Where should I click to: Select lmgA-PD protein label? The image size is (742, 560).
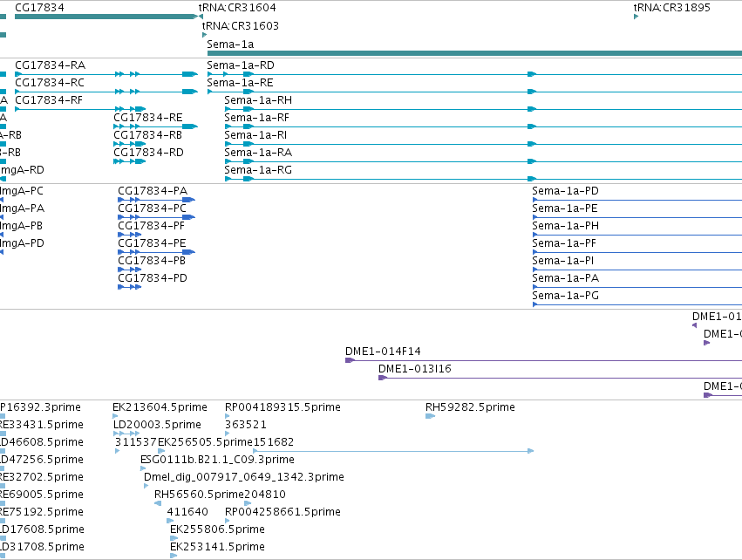pyautogui.click(x=23, y=243)
